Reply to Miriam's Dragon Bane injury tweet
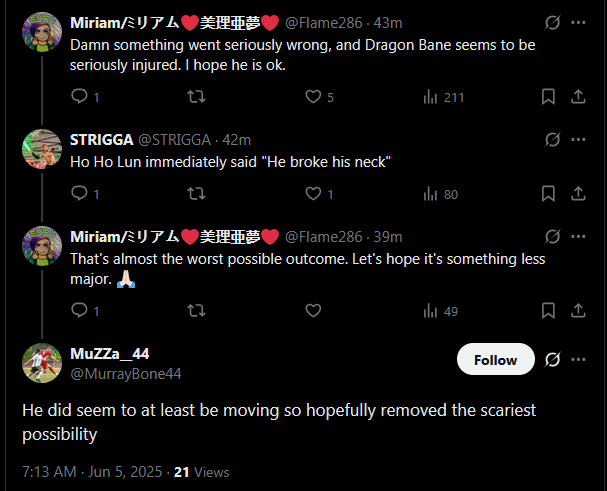The image size is (607, 491). point(80,97)
